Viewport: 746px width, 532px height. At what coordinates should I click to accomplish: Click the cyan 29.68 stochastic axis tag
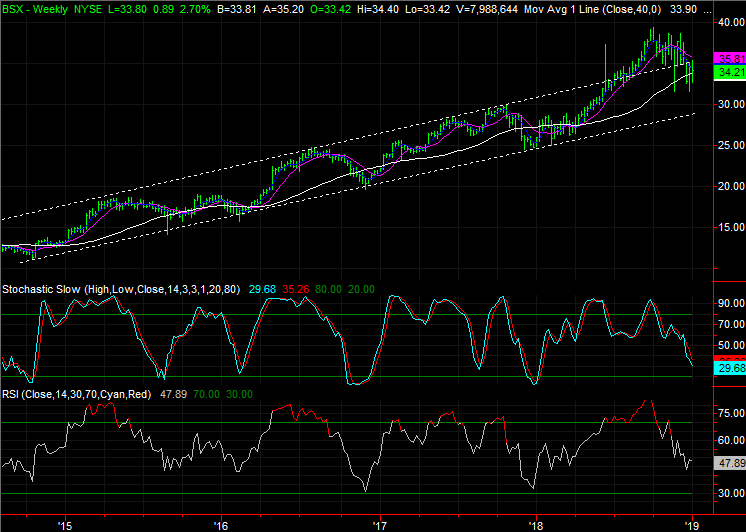tap(730, 368)
